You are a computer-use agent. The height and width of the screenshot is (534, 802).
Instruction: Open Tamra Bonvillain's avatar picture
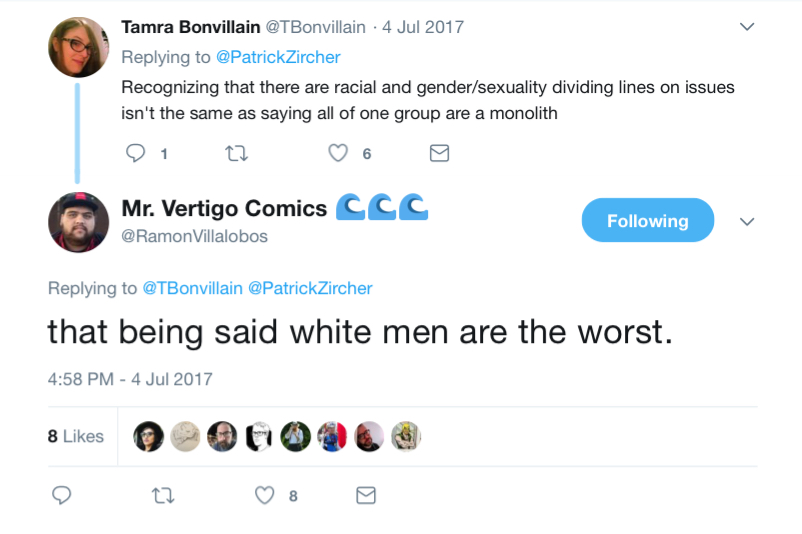(78, 47)
